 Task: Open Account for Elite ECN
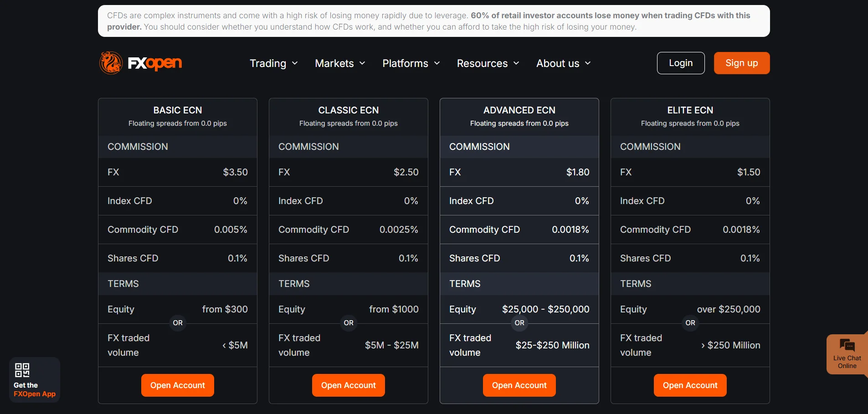point(690,385)
